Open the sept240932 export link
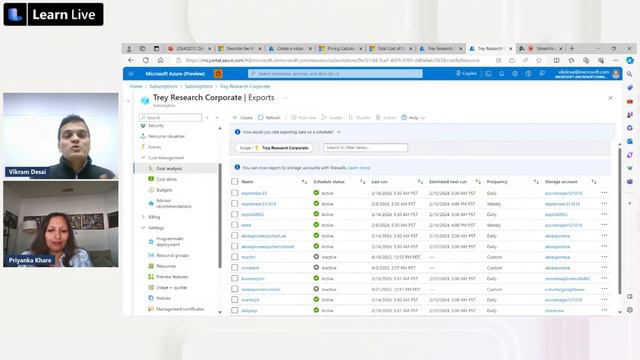 pyautogui.click(x=252, y=214)
